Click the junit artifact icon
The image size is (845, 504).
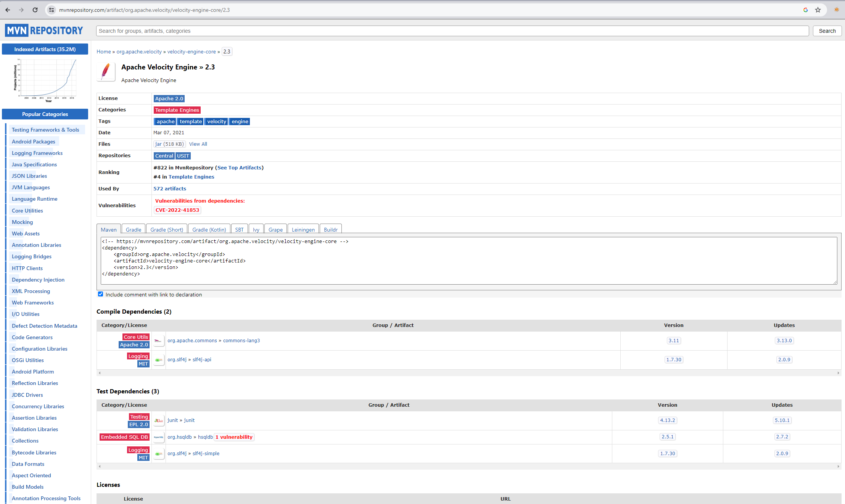(x=159, y=420)
